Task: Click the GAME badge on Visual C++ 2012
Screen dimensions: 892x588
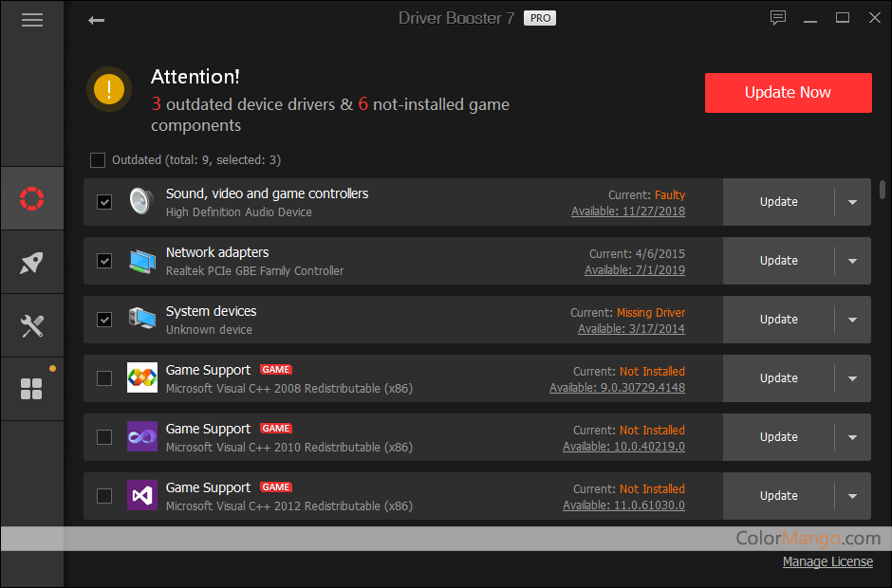Action: pyautogui.click(x=276, y=487)
